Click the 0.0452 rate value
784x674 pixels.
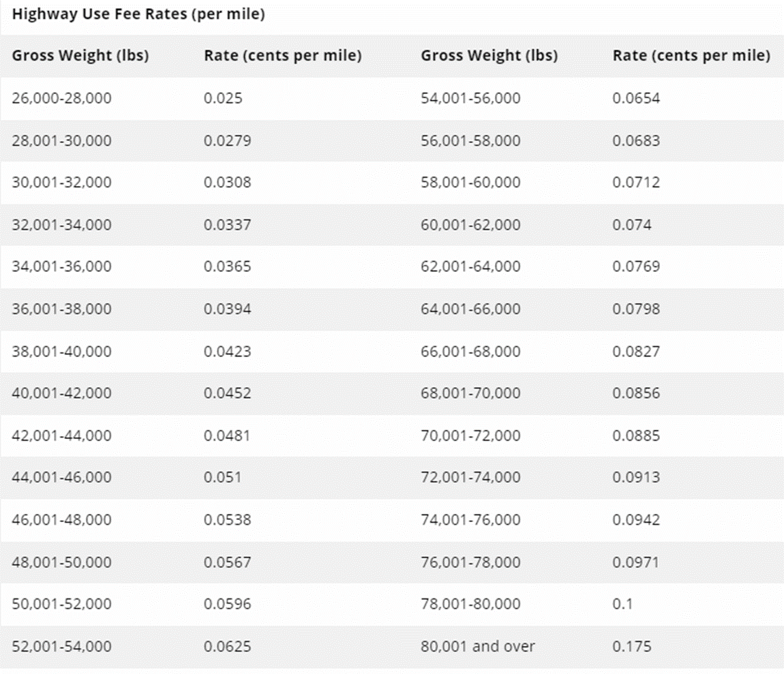tap(227, 393)
